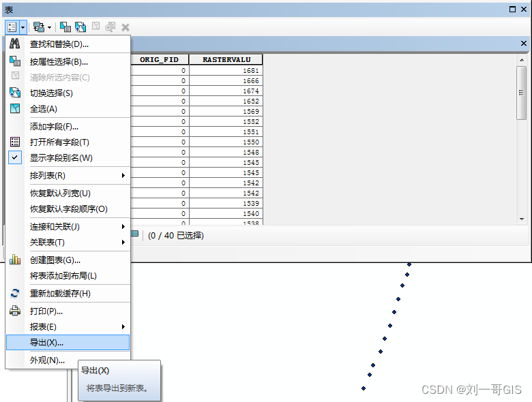Choose 按属性选择(B)... from menu

68,62
